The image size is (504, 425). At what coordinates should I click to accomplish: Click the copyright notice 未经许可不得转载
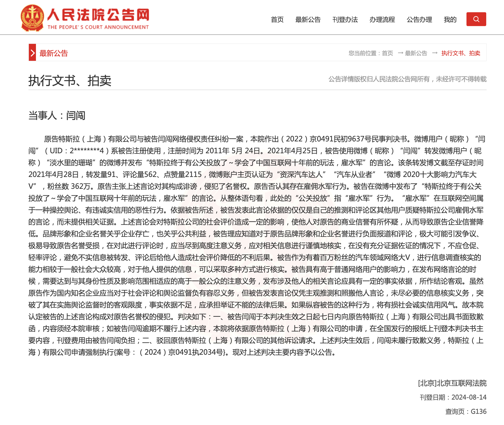click(461, 79)
